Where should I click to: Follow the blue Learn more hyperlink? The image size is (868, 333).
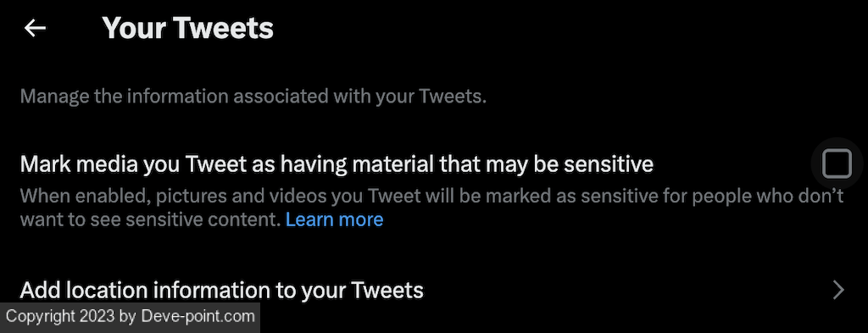[x=334, y=219]
